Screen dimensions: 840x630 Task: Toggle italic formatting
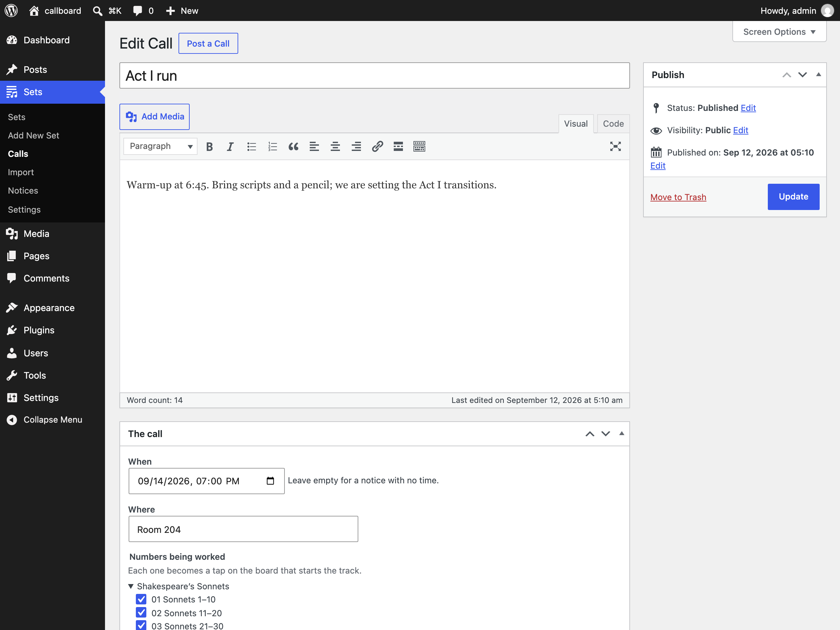tap(230, 147)
